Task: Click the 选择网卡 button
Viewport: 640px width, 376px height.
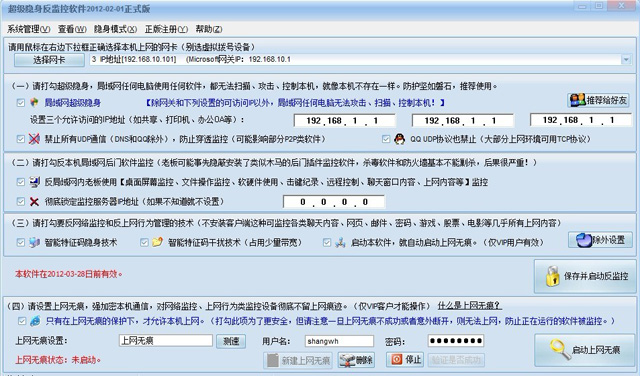Action: (x=49, y=60)
